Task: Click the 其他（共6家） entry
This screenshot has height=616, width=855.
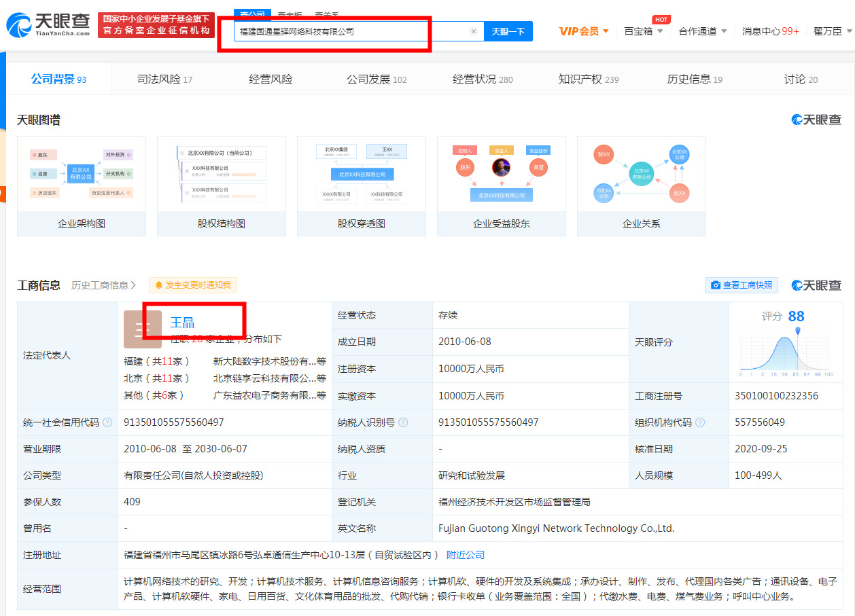Action: click(154, 395)
